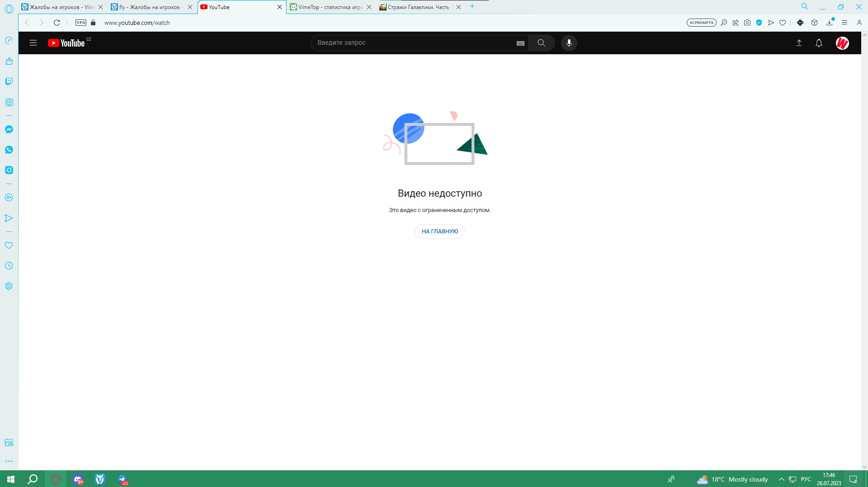This screenshot has height=487, width=868.
Task: Toggle the VPN badge in address bar
Action: point(81,23)
